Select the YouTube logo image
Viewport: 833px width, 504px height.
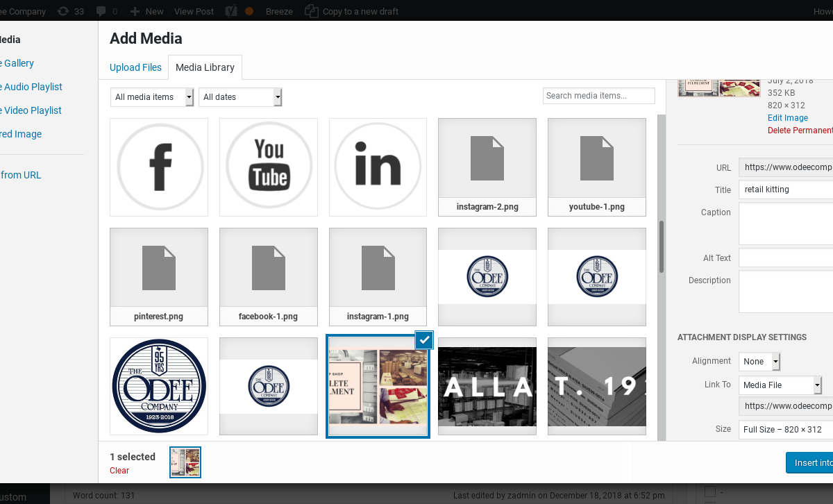coord(269,167)
